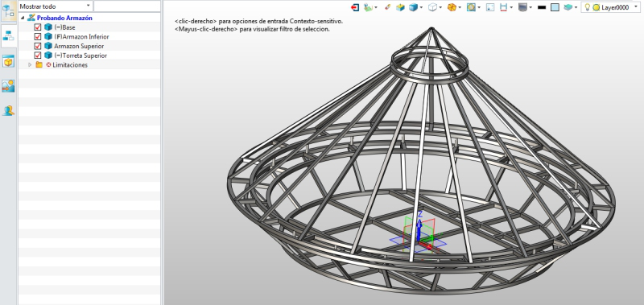Screen dimensions: 644x305
Task: Click the red exit arrow toolbar icon
Action: pos(355,7)
